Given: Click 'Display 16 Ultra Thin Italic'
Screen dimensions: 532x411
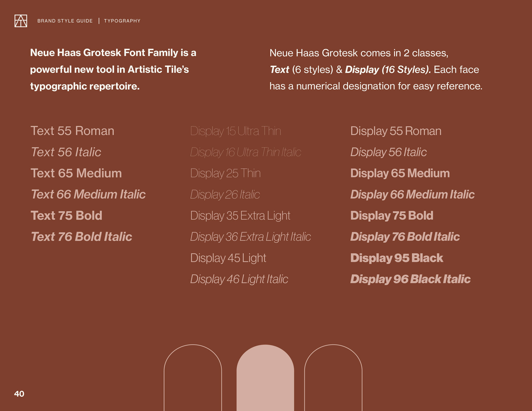Looking at the screenshot, I should click(x=246, y=152).
